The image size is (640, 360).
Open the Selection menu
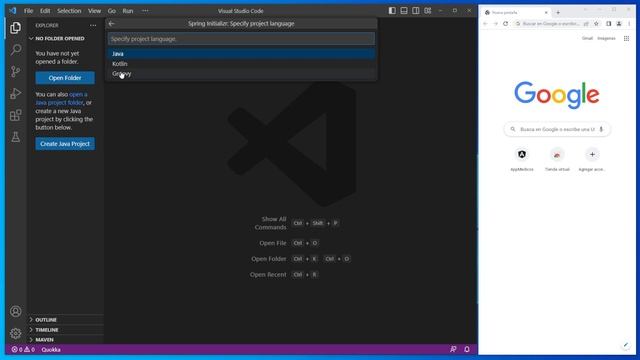69,11
